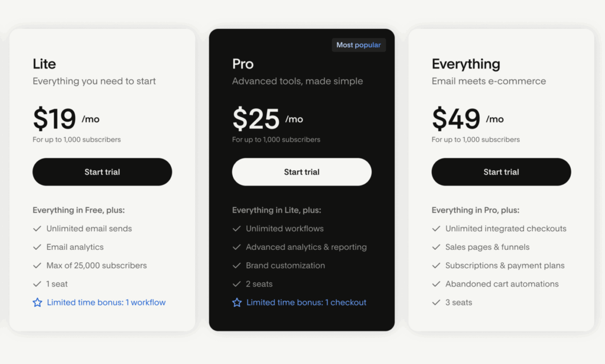Click Sales pages & funnels feature
Viewport: 605px width, 364px height.
(x=487, y=247)
